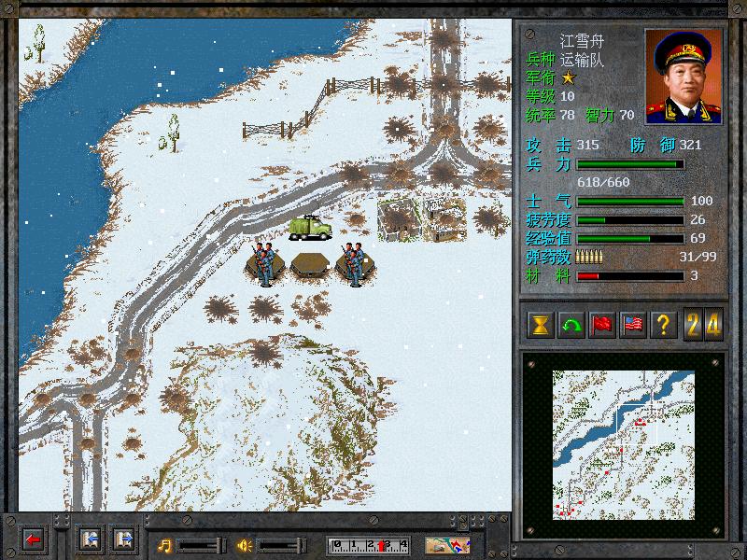
Task: Click the troop count 618/660
Action: (x=603, y=182)
